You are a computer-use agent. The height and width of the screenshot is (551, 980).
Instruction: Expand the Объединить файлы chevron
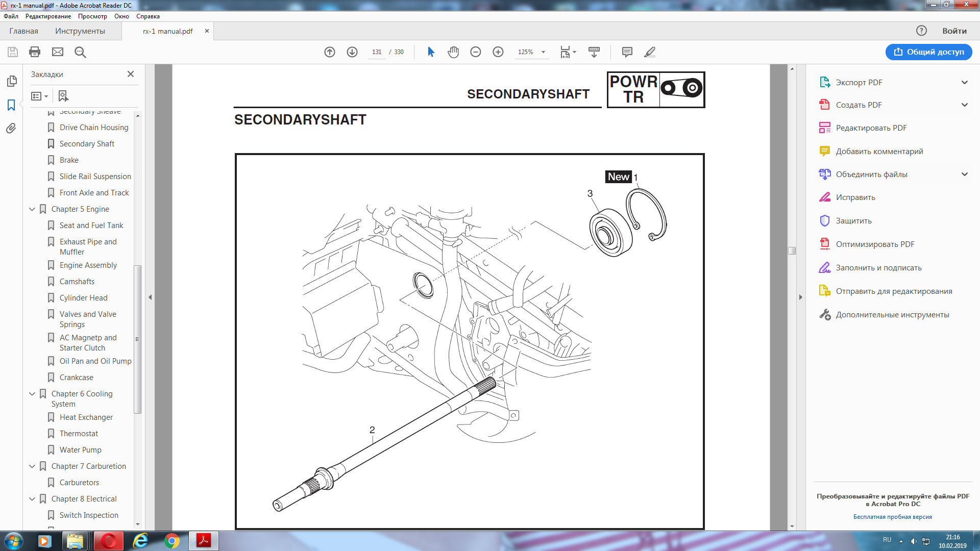pos(965,174)
